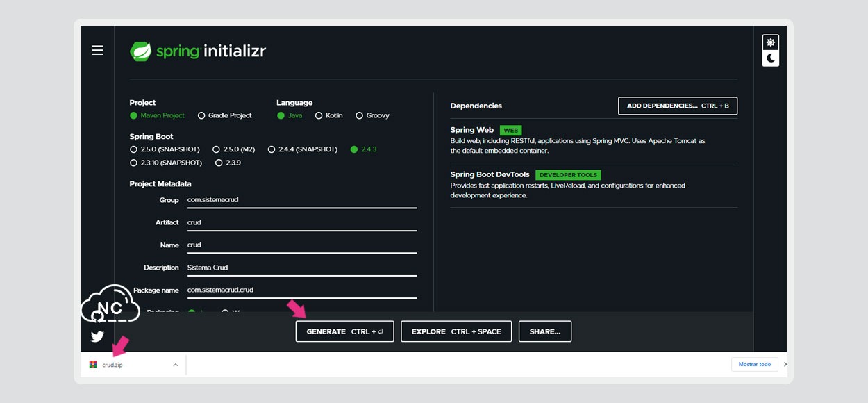Click the Name input field

pos(302,245)
